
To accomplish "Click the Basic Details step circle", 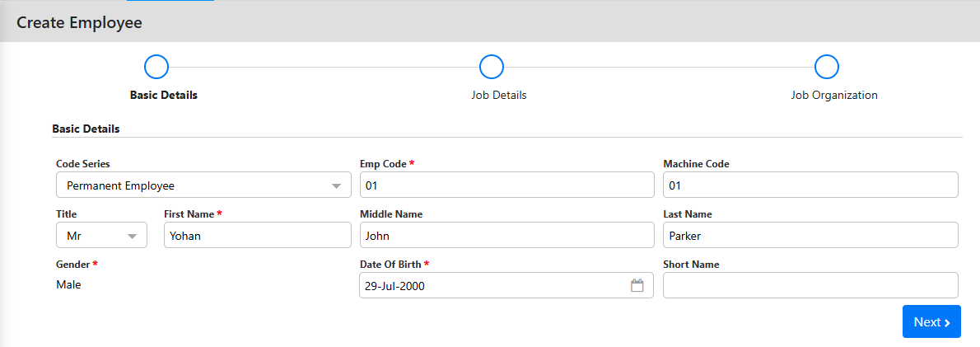I will (156, 67).
